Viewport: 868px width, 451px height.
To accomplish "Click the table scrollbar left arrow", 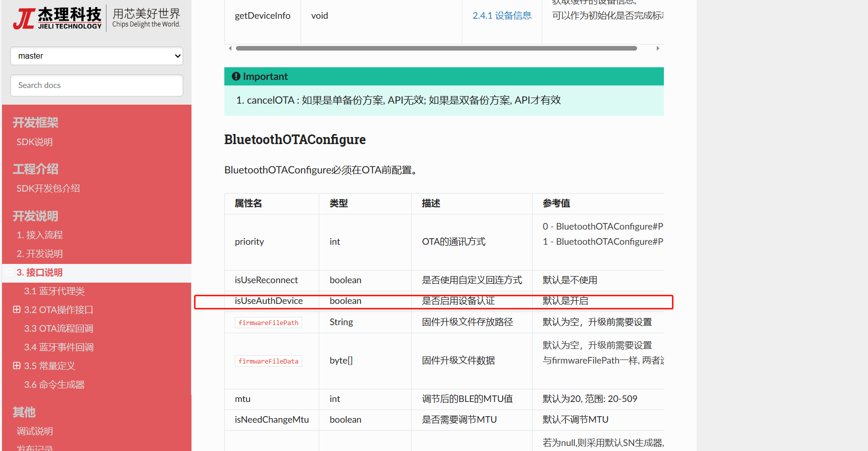I will pyautogui.click(x=230, y=49).
